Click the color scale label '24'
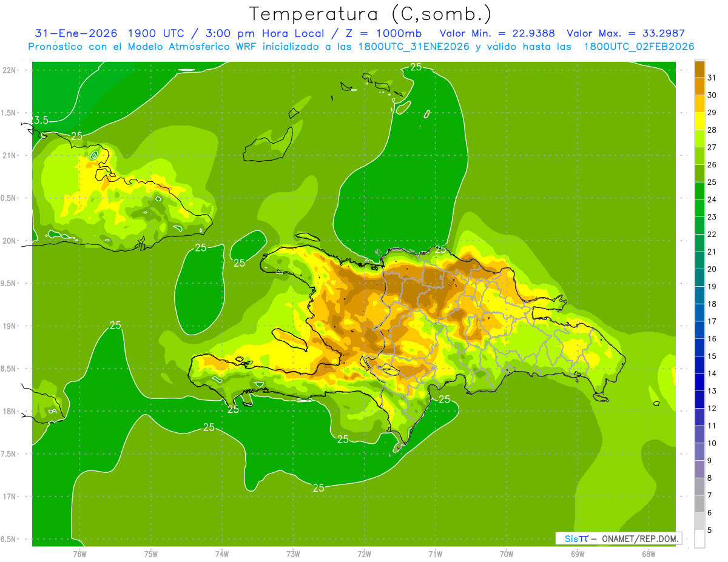The image size is (728, 562). point(713,199)
